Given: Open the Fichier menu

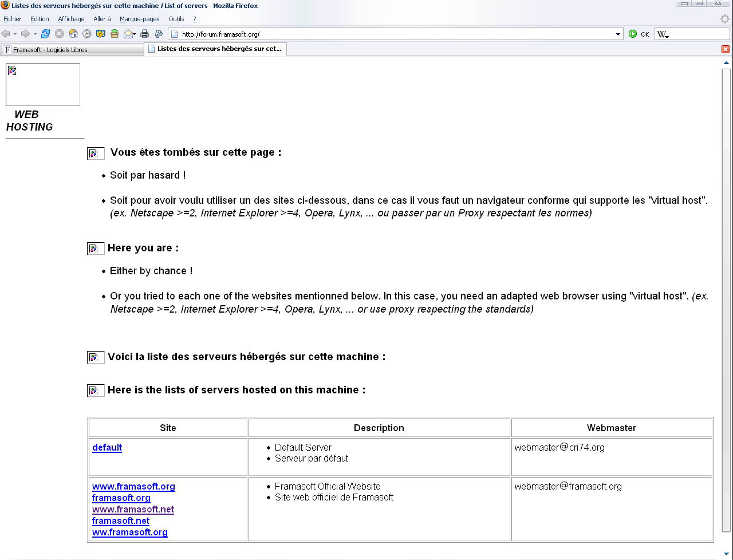Looking at the screenshot, I should click(12, 19).
